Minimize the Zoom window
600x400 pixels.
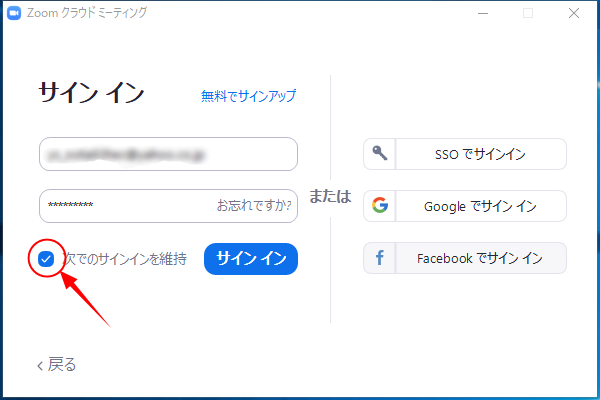(483, 13)
